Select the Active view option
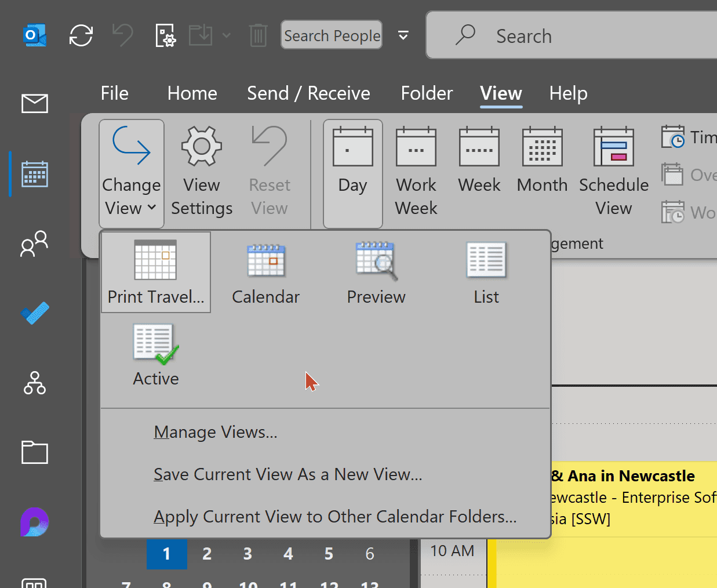 pyautogui.click(x=156, y=355)
